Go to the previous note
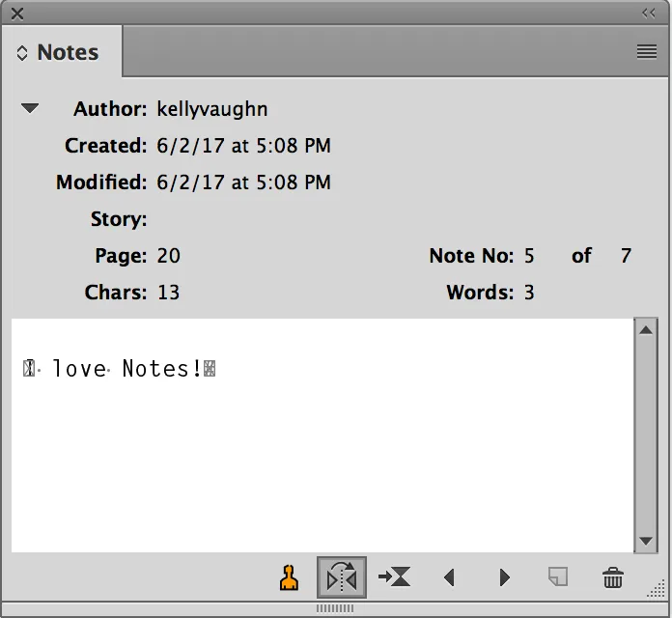 pyautogui.click(x=449, y=577)
